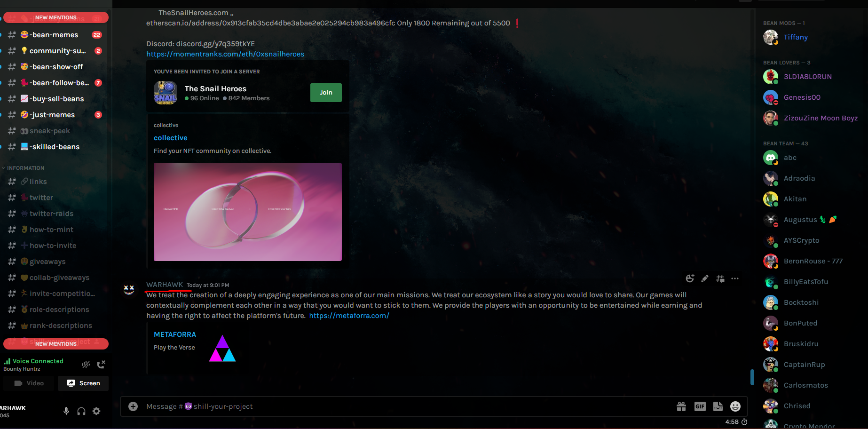Open the sneak-peek channel
The image size is (868, 429).
pyautogui.click(x=56, y=131)
